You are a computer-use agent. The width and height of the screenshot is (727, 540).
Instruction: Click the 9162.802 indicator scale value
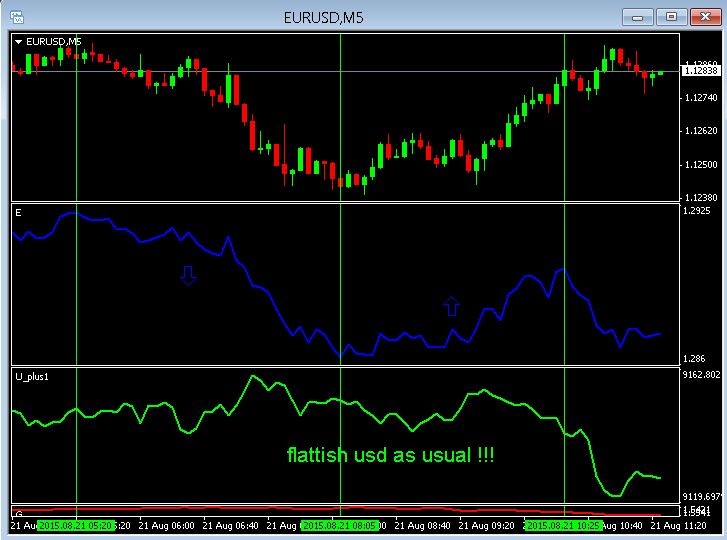[x=701, y=375]
